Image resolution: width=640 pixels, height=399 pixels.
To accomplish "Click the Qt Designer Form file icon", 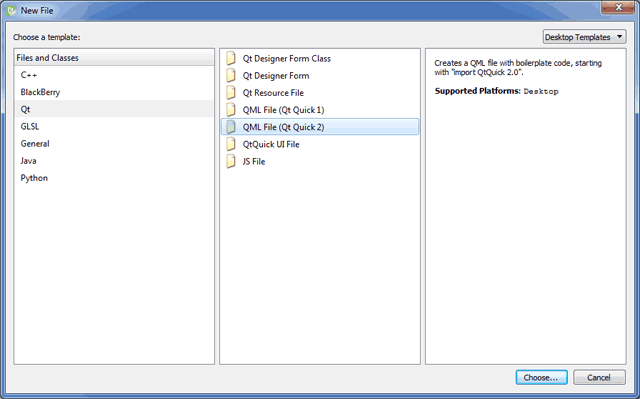I will pos(231,75).
